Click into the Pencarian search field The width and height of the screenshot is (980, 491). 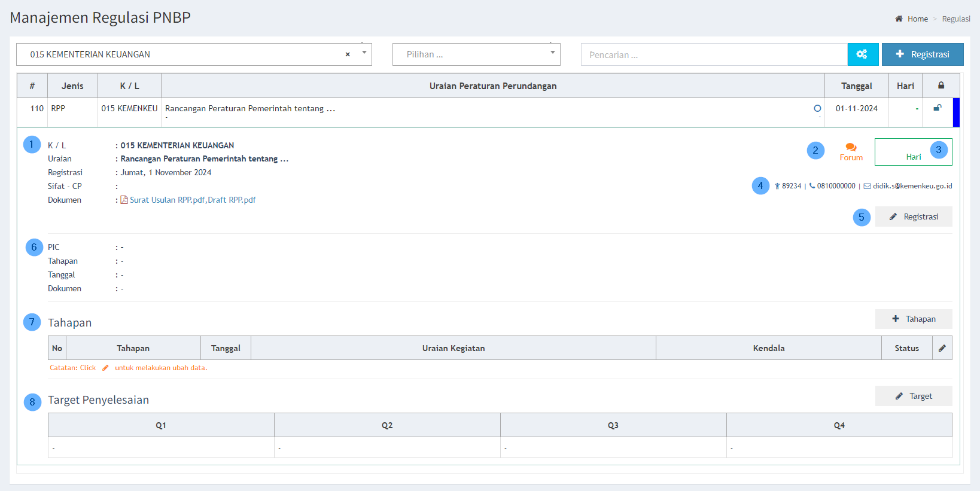click(713, 55)
